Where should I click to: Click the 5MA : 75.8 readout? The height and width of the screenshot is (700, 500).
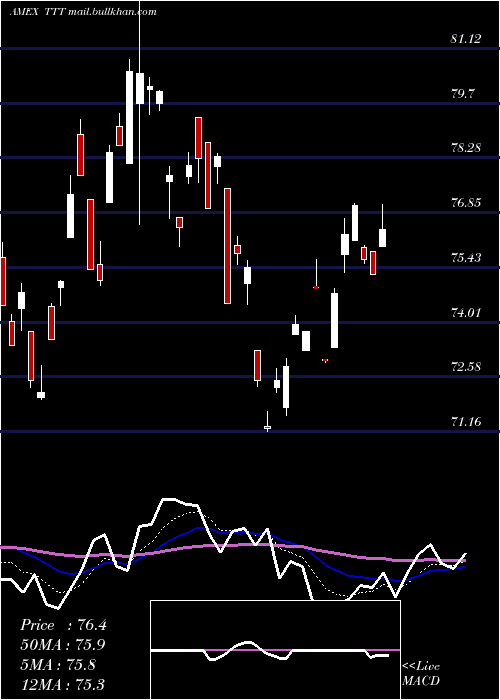pyautogui.click(x=58, y=665)
